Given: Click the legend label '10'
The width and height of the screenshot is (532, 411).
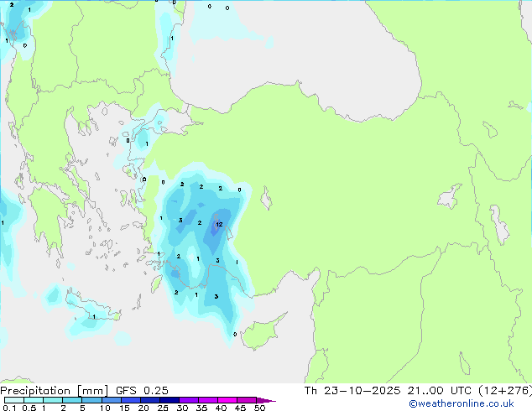Looking at the screenshot, I should coord(105,408).
